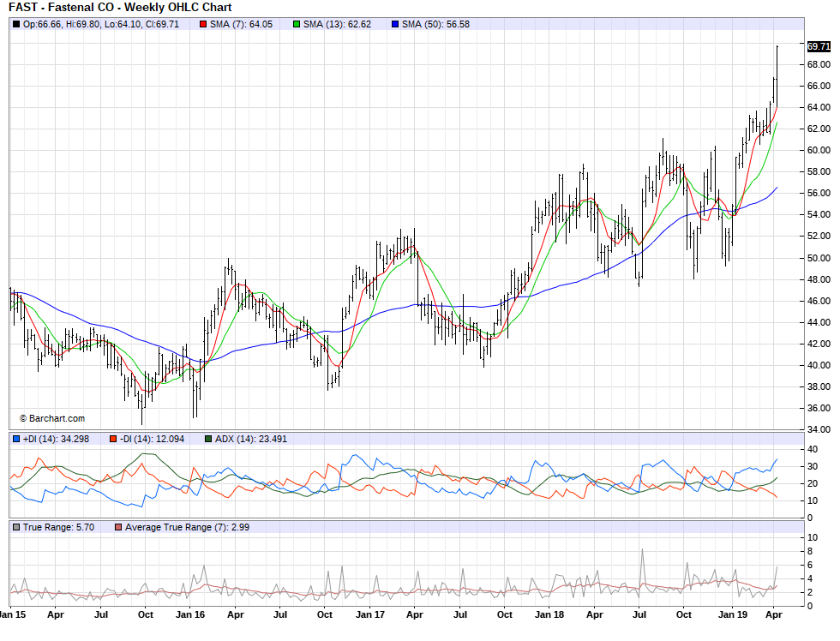The width and height of the screenshot is (840, 641).
Task: Click the chart title 'FAST - Fastenal CO - Weekly OHLC Chart'
Action: [x=121, y=8]
